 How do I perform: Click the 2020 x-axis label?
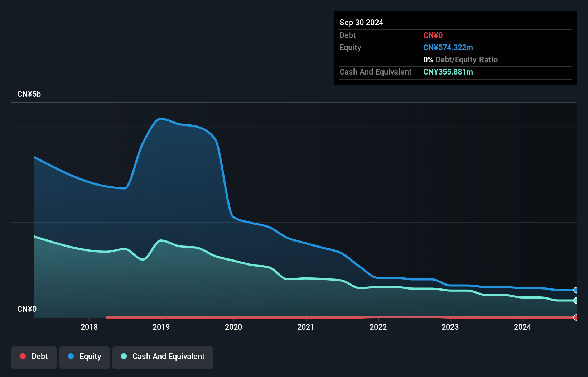pos(233,327)
